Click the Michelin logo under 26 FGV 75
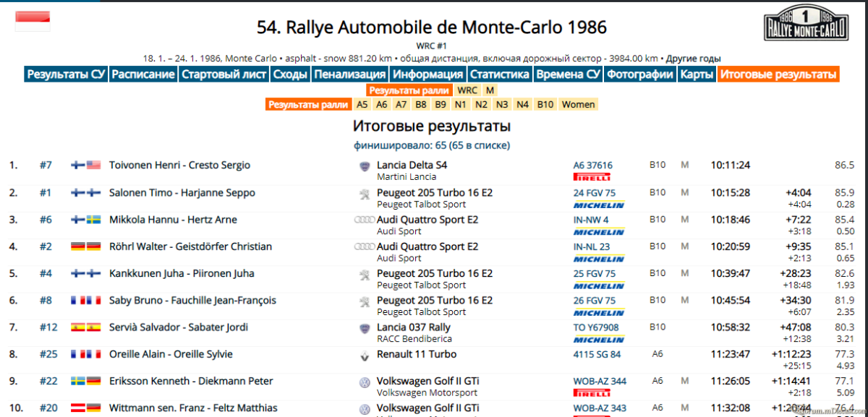The image size is (868, 417). (599, 313)
